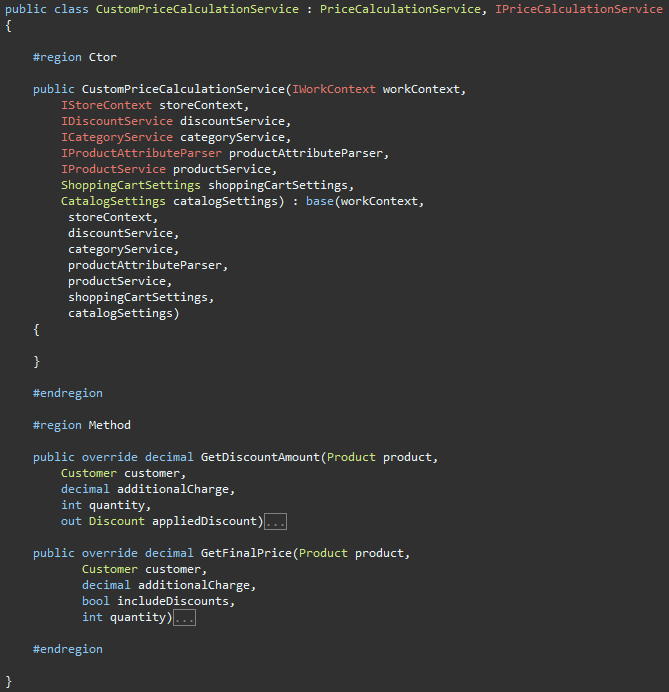Click the '#region Method' directive
Image resolution: width=669 pixels, height=692 pixels.
click(x=82, y=425)
